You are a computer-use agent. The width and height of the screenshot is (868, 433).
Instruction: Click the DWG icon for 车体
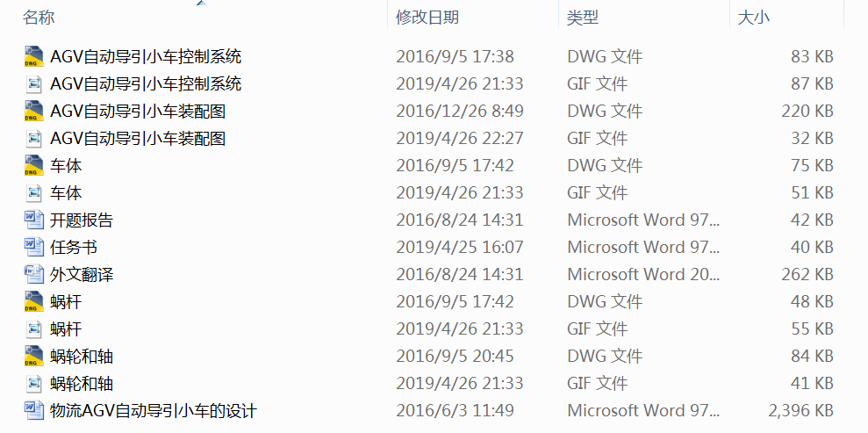pyautogui.click(x=34, y=166)
